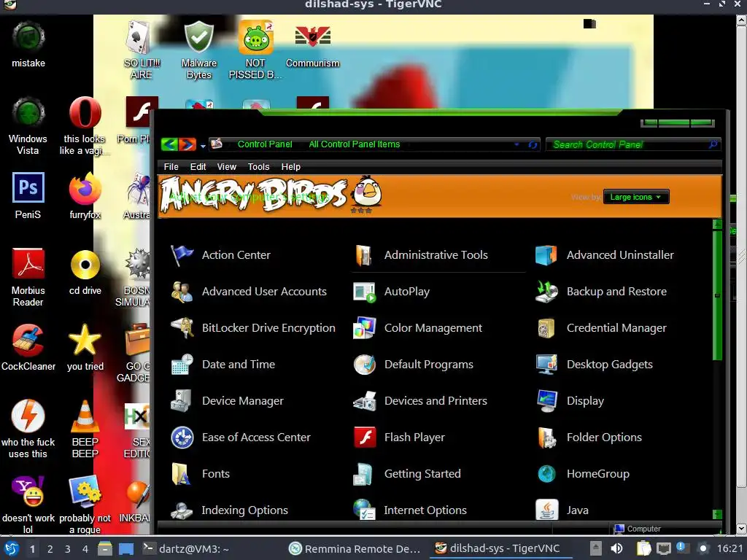Viewport: 747px width, 560px height.
Task: Open HomeGroup globe icon
Action: (546, 474)
